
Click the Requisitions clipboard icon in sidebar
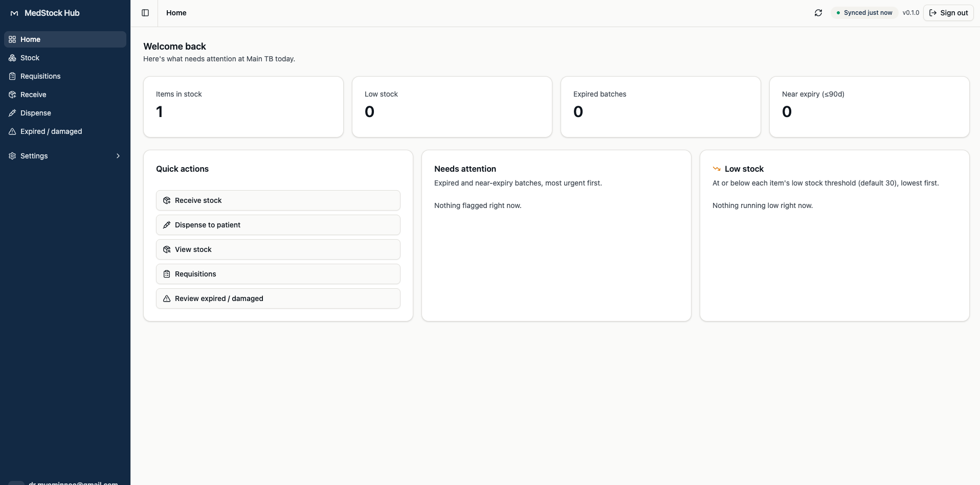tap(12, 76)
